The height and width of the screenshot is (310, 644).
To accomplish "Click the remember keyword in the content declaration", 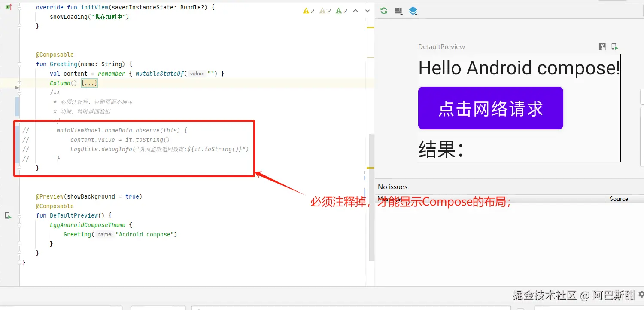I will click(112, 74).
